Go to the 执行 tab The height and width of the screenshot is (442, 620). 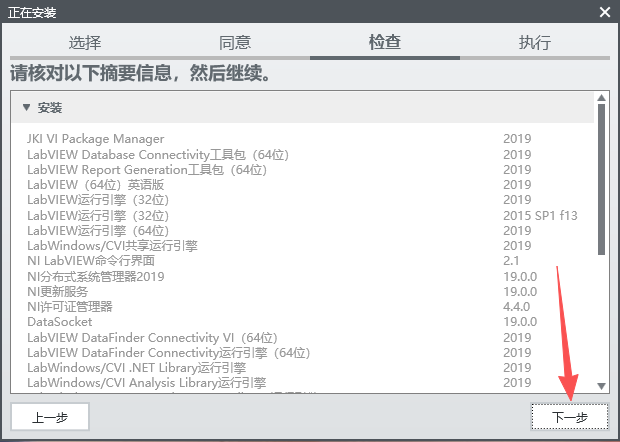pyautogui.click(x=535, y=43)
